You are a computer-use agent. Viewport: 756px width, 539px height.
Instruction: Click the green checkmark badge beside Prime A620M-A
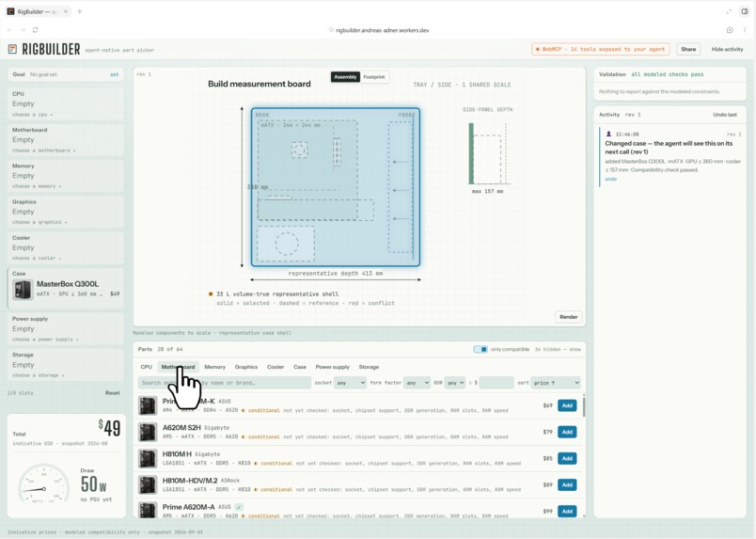click(x=239, y=507)
